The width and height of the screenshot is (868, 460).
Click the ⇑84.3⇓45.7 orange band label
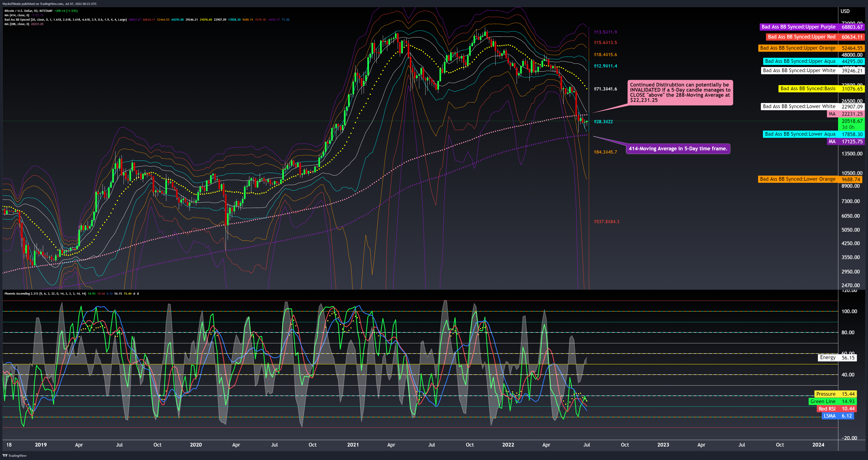605,152
